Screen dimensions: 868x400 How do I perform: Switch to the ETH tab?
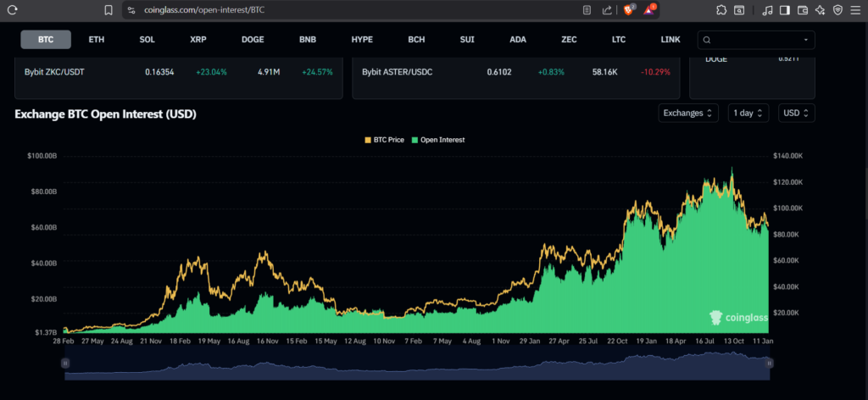coord(97,40)
